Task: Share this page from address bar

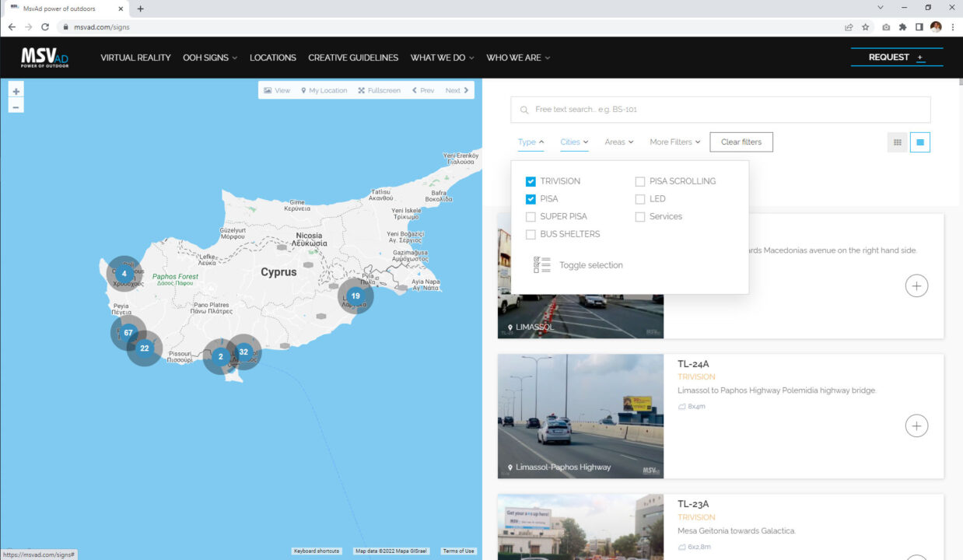Action: 849,26
